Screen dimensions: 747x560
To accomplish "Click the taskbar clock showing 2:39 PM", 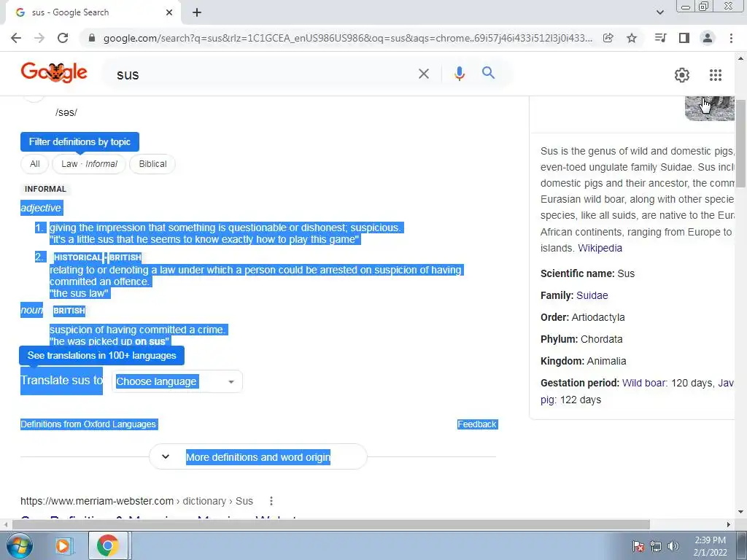I will (x=710, y=546).
